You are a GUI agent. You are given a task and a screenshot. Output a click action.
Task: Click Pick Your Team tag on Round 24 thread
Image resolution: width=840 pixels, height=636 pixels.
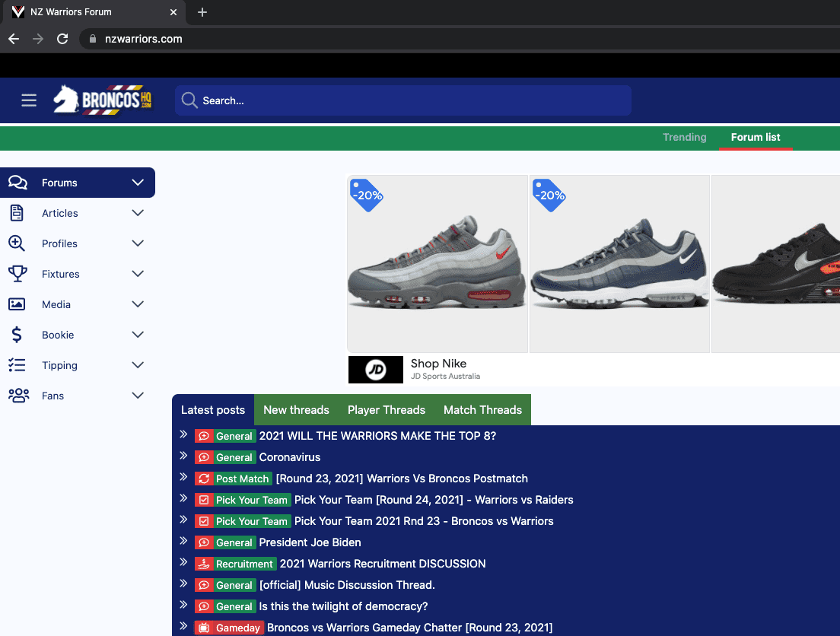click(252, 500)
